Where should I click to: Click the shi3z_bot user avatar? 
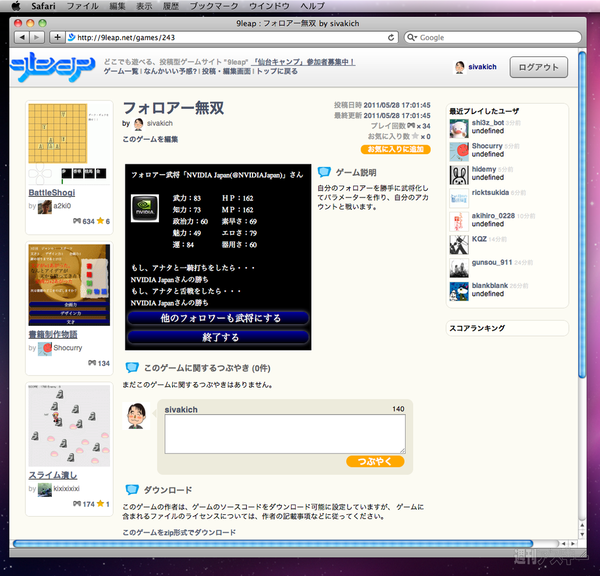coord(459,129)
